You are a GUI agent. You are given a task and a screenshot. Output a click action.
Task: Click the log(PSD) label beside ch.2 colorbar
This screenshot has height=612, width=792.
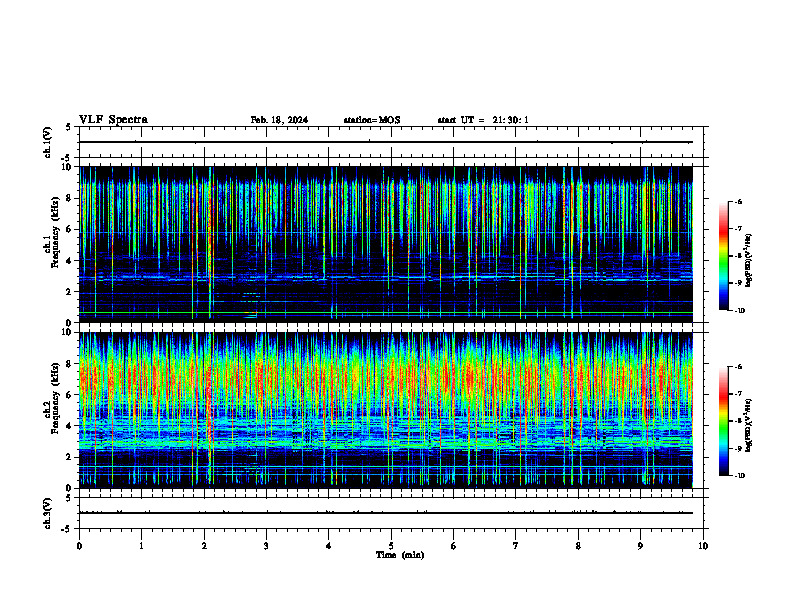pyautogui.click(x=749, y=426)
